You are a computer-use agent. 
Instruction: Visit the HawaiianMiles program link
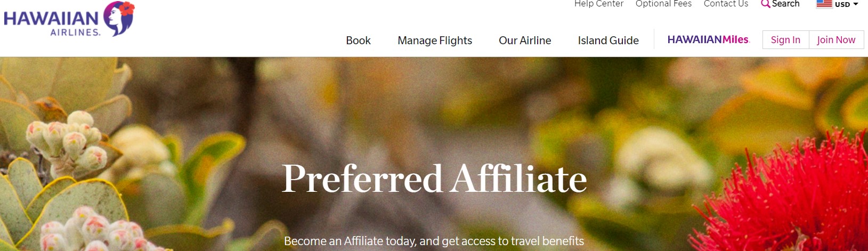[708, 40]
